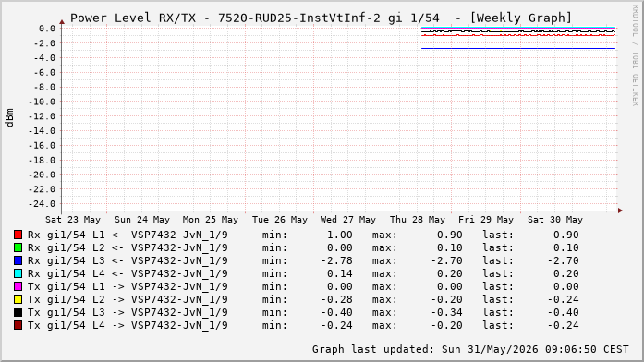644x362 pixels.
Task: Click the 'Tx gi1/54 L2 -> VSP7432-JvN_1/9' label
Action: coord(128,299)
